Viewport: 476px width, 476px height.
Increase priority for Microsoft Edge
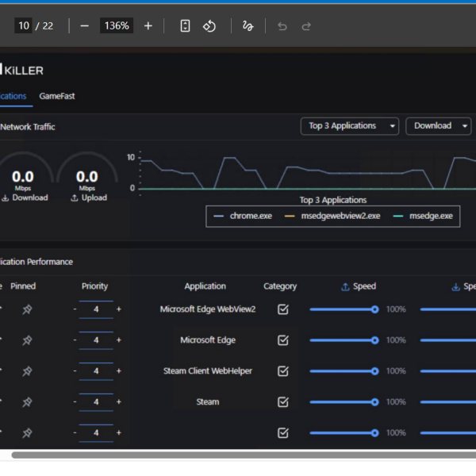pyautogui.click(x=119, y=340)
